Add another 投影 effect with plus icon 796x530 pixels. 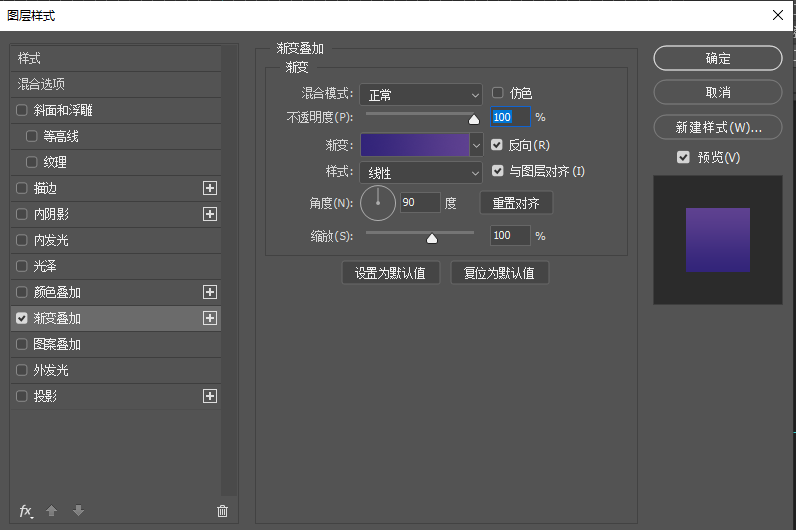210,396
